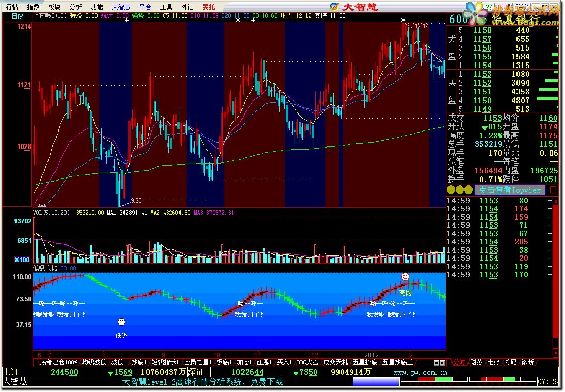This screenshot has width=565, height=392.
Task: Select the 成交天机 indicator tab
Action: coord(335,362)
